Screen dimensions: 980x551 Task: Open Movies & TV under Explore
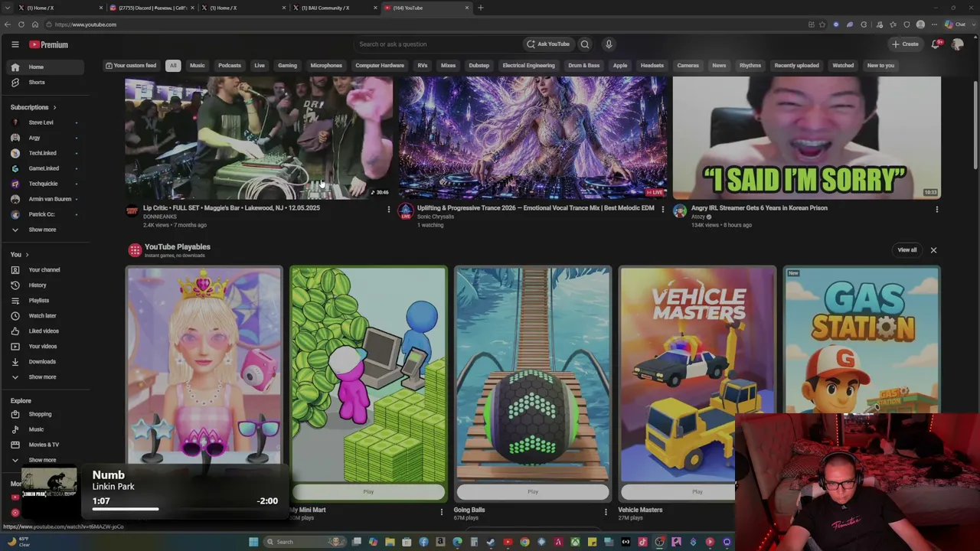tap(44, 445)
